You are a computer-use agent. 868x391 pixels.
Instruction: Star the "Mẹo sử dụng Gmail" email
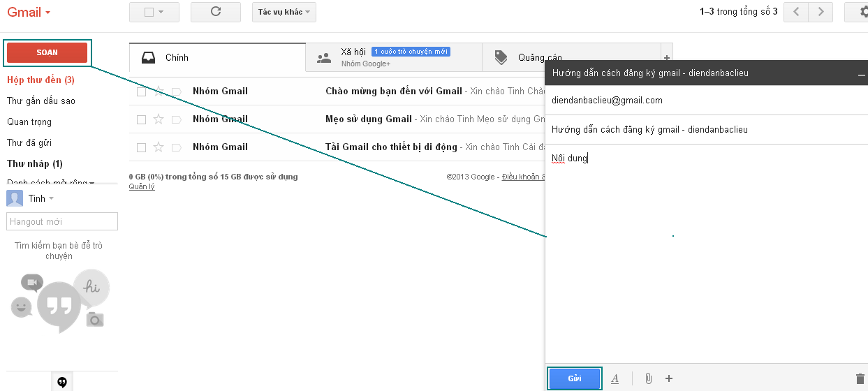(159, 119)
